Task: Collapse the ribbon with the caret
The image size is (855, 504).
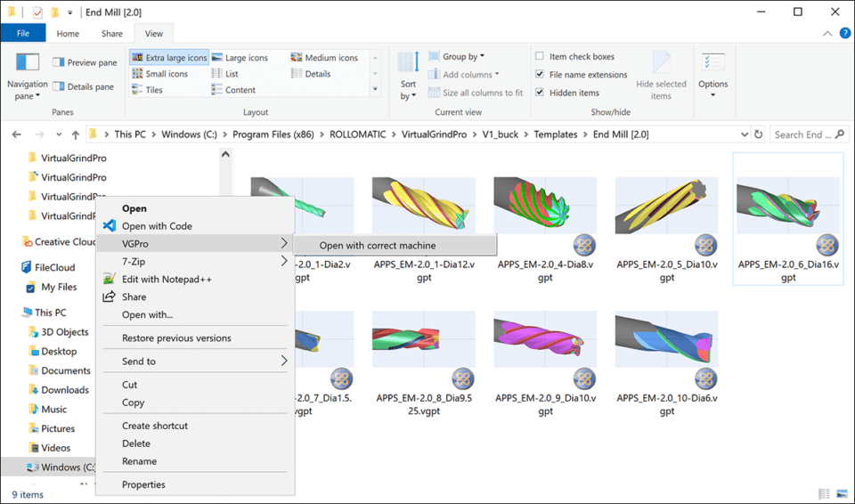Action: tap(827, 33)
